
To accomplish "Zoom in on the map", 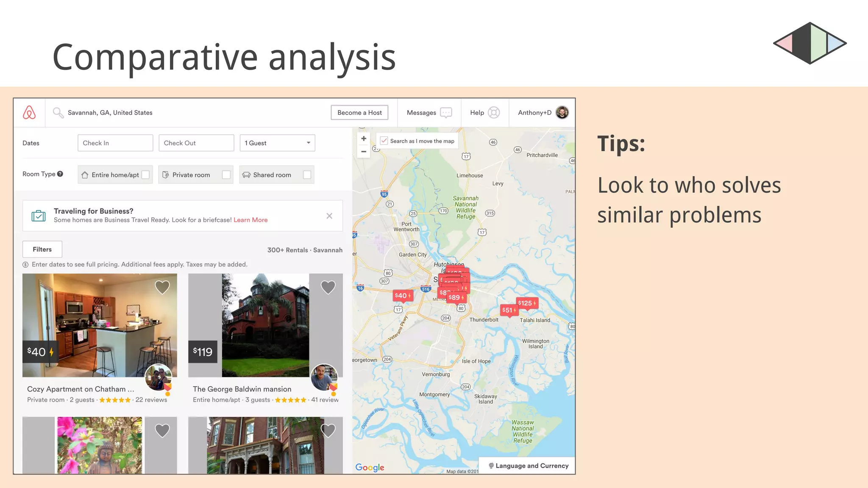I will pos(364,139).
